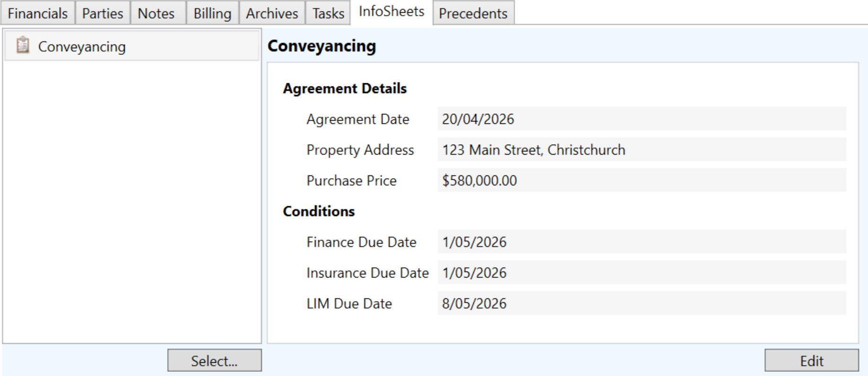Click the Select... button
868x376 pixels.
coord(215,361)
